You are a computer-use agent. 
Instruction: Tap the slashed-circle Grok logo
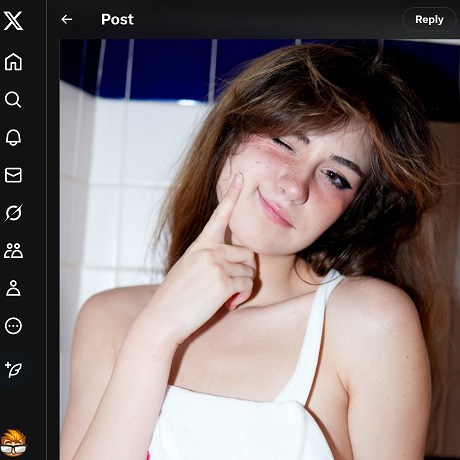click(13, 213)
